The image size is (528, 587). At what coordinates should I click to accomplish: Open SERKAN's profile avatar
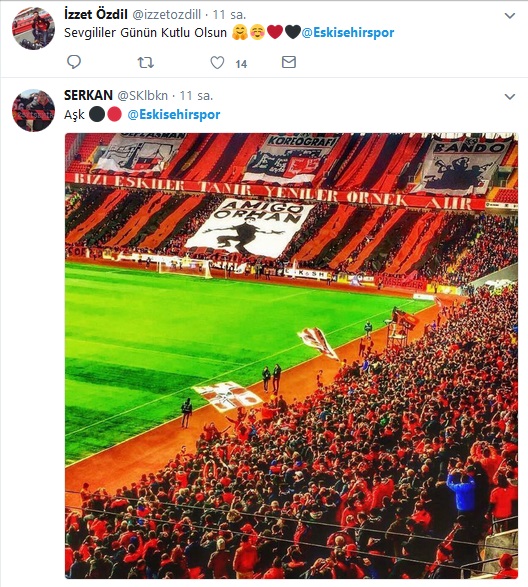click(33, 110)
